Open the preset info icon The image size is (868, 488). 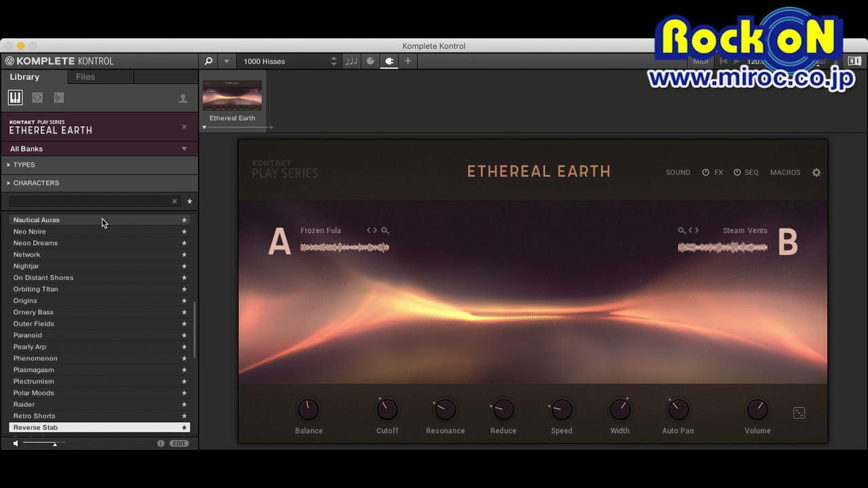(161, 443)
